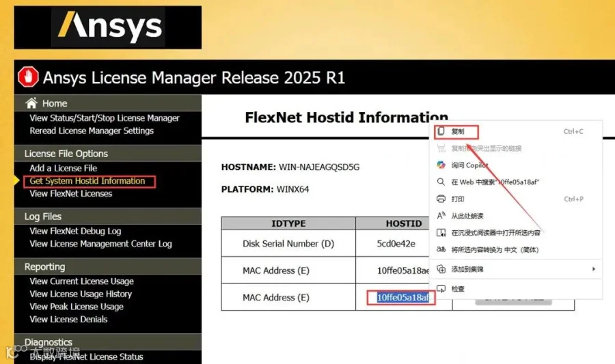Open View License Denials link
The width and height of the screenshot is (615, 364).
(x=68, y=320)
